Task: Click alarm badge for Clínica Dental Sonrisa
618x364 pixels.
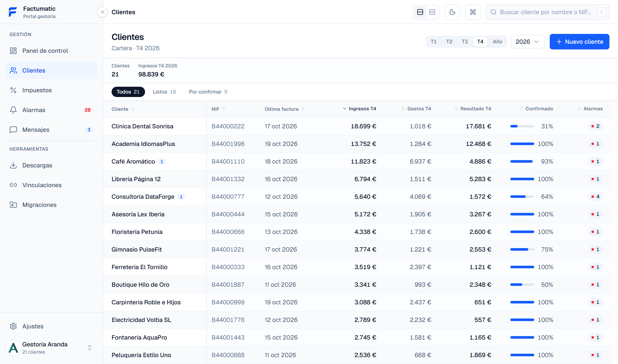Action: [595, 126]
